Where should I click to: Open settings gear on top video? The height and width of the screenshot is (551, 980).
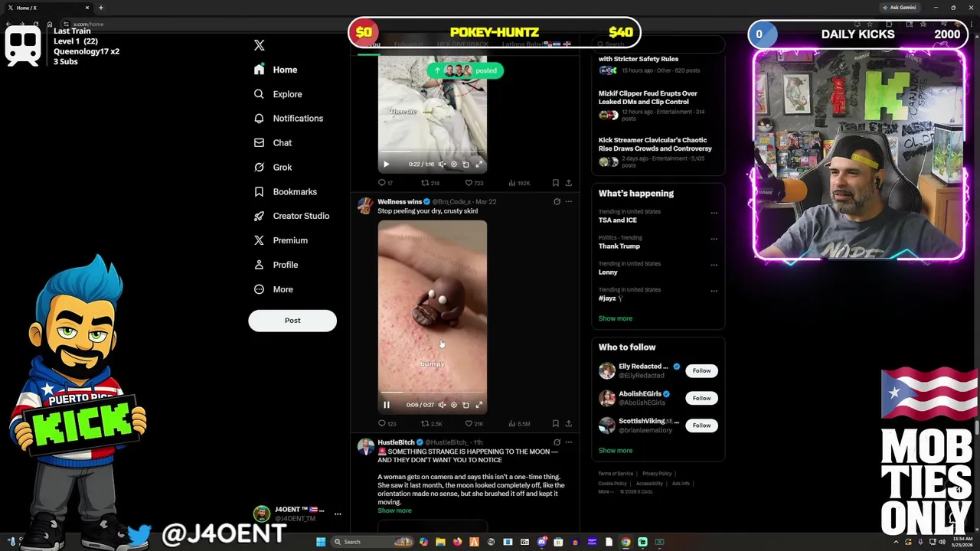454,165
